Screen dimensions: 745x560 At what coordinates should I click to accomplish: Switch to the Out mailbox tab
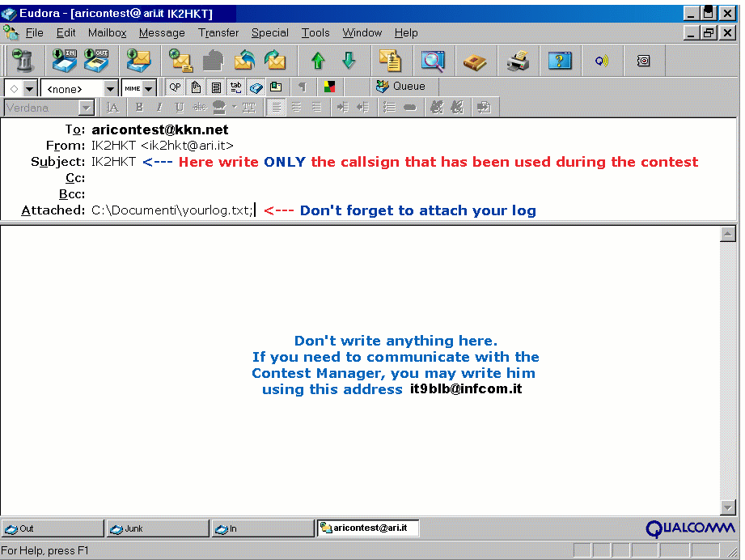(53, 528)
